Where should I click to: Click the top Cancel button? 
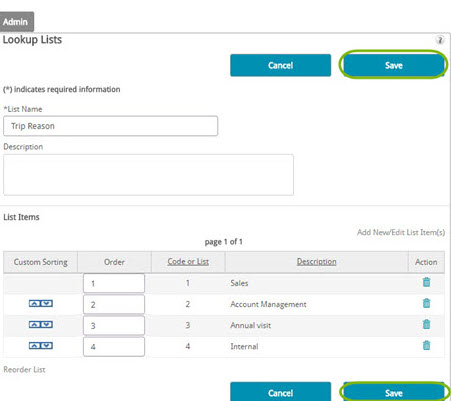click(x=280, y=65)
